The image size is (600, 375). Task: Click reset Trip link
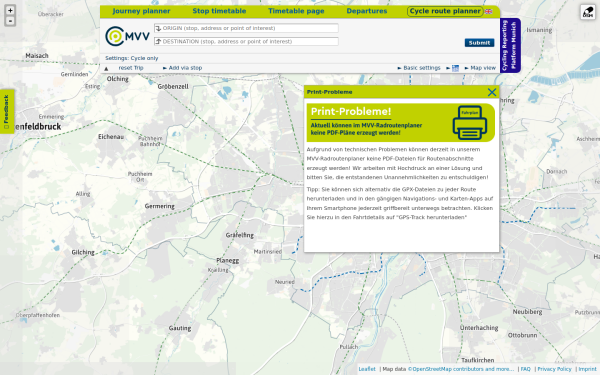point(131,68)
